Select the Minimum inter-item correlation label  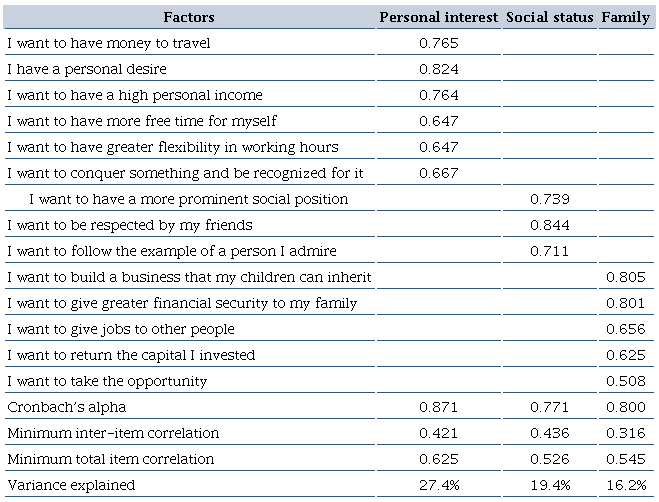click(x=112, y=433)
